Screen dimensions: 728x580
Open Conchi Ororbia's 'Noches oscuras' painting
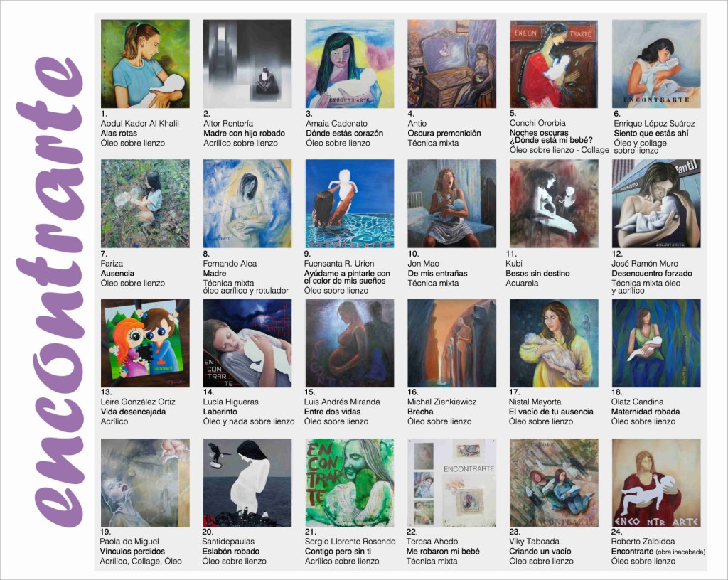click(554, 63)
